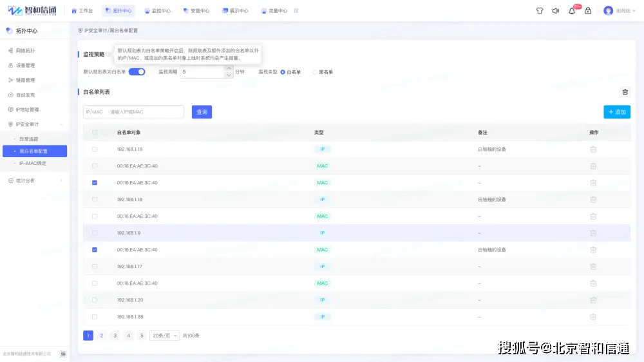644x362 pixels.
Task: Open the notification bell icon
Action: [x=572, y=11]
